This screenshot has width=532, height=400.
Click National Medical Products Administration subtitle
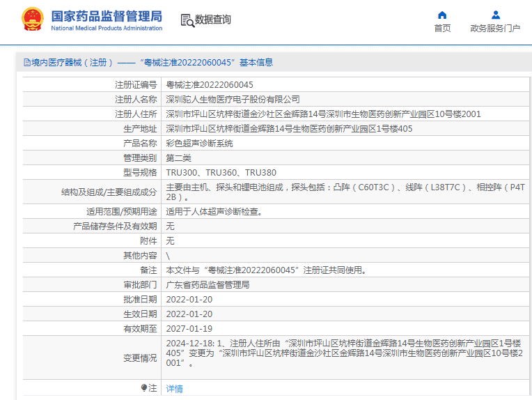click(107, 28)
